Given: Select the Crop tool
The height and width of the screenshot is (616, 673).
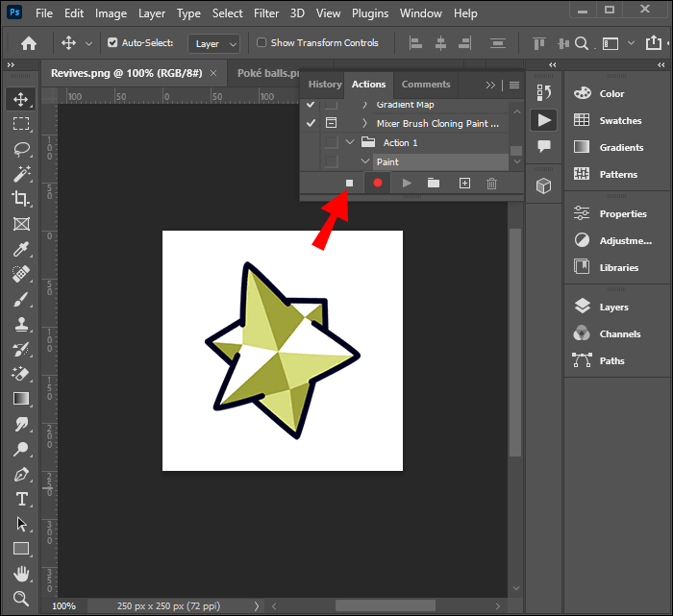Looking at the screenshot, I should 21,199.
